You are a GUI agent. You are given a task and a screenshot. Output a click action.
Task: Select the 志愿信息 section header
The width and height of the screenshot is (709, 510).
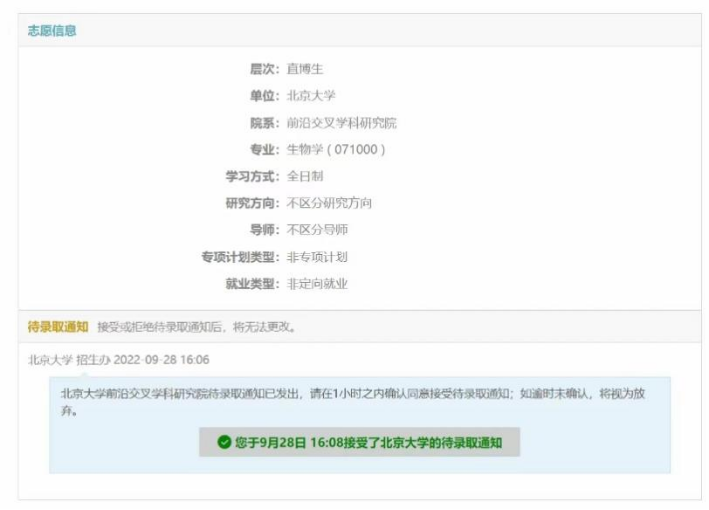coord(52,31)
